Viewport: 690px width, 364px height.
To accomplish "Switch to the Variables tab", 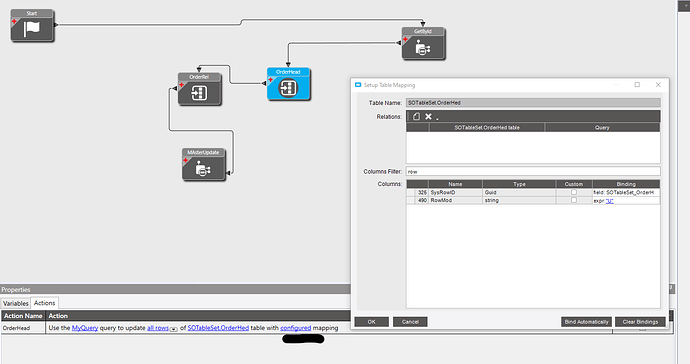I will [x=15, y=303].
